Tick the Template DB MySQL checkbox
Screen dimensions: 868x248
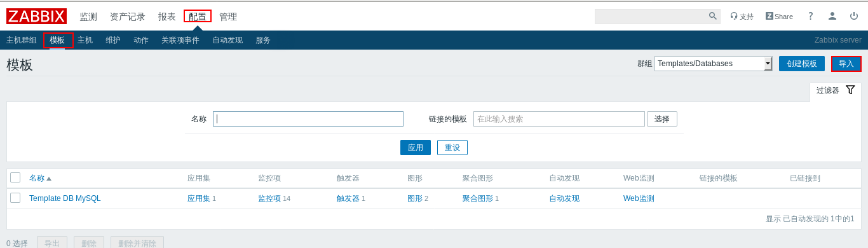[15, 198]
